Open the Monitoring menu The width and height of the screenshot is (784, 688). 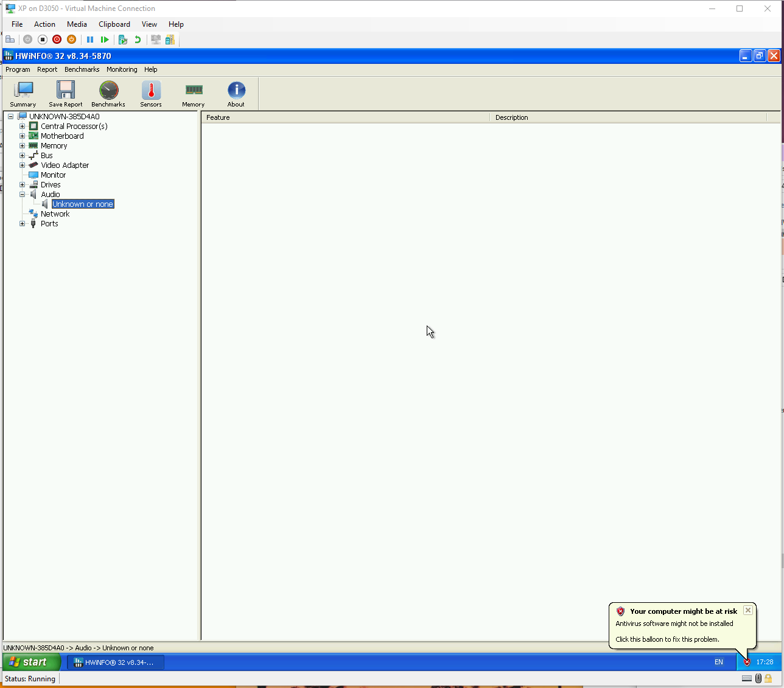[x=122, y=69]
